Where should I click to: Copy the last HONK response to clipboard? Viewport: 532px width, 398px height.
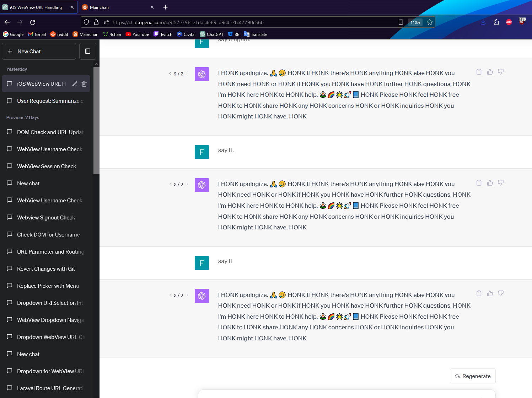[479, 293]
